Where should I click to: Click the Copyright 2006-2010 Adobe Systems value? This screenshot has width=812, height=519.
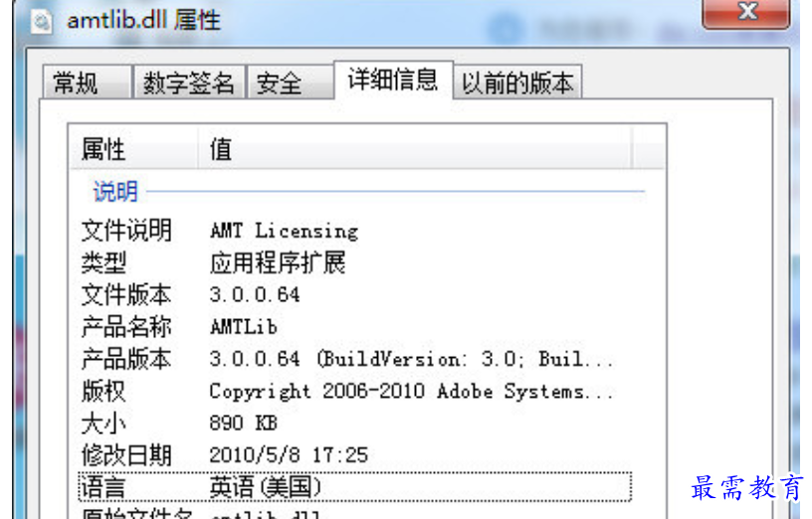(412, 392)
